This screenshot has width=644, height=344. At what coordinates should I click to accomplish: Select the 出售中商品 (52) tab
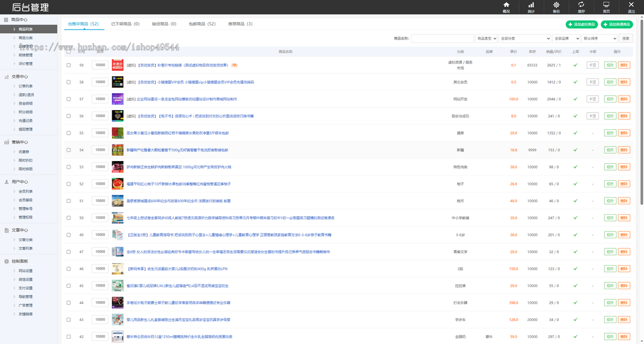pyautogui.click(x=83, y=24)
